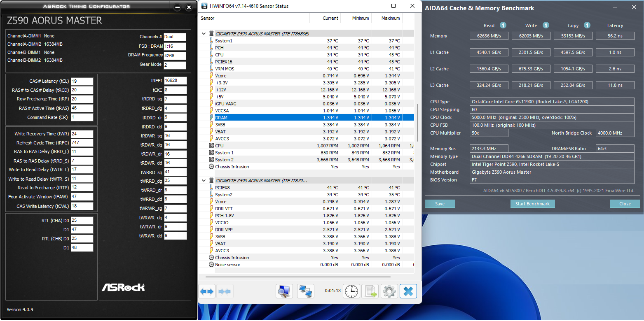Reset HWiNFO elapsed timer with clock icon

click(351, 291)
